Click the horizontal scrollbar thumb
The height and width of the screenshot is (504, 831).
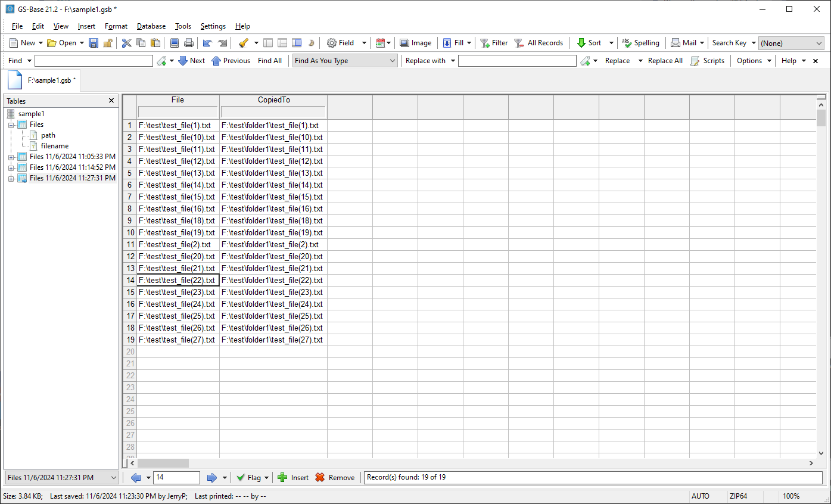pyautogui.click(x=163, y=463)
